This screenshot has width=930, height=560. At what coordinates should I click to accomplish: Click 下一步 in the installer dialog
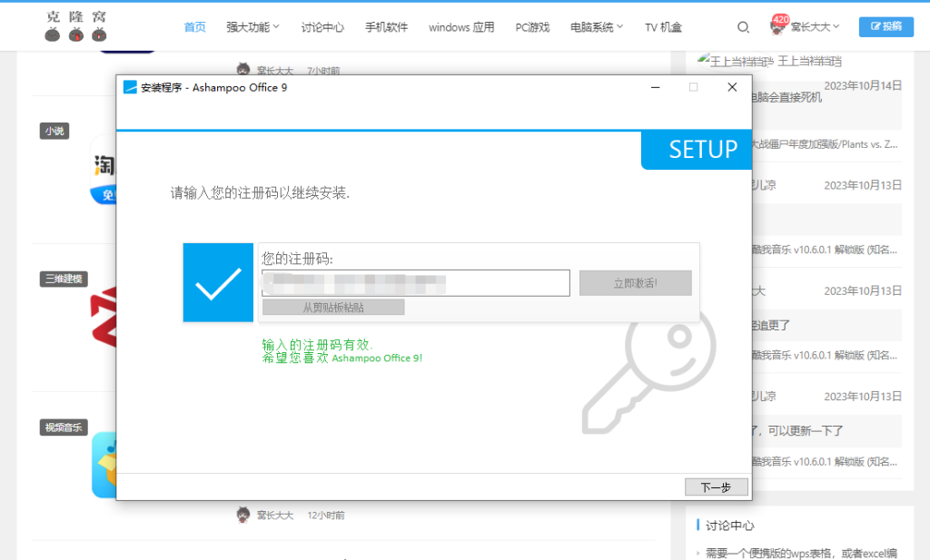click(716, 487)
